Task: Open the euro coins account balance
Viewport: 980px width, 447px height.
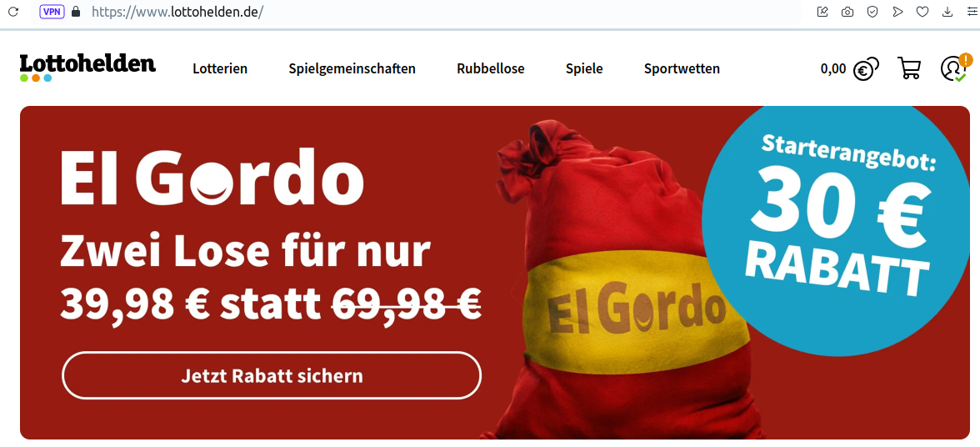Action: [850, 68]
